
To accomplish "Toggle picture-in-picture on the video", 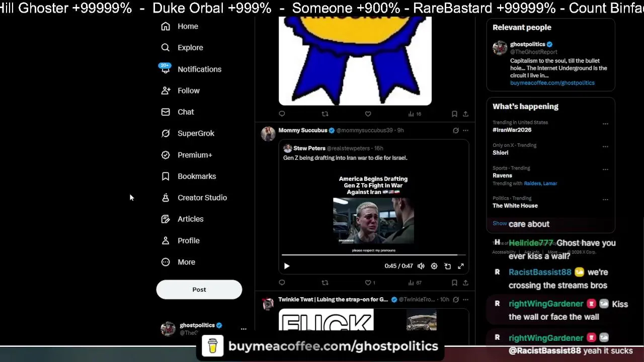I will point(447,266).
